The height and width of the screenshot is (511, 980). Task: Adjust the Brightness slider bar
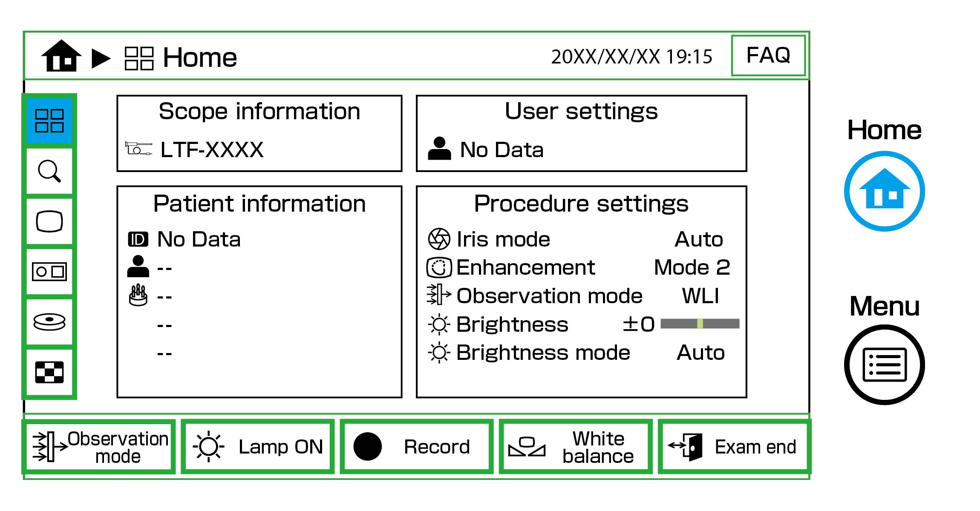click(x=700, y=324)
